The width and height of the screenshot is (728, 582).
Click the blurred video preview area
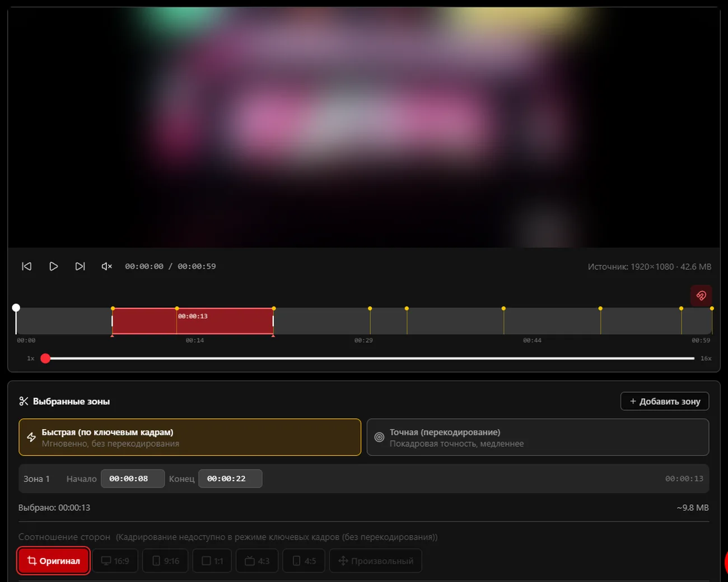tap(363, 127)
